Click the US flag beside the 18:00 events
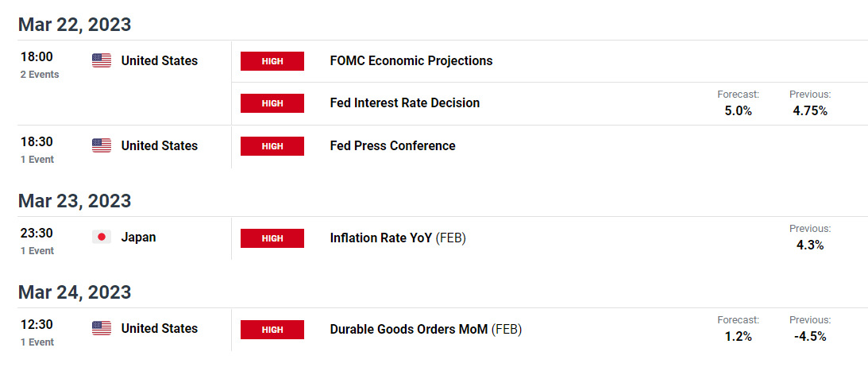Image resolution: width=868 pixels, height=371 pixels. (x=102, y=60)
